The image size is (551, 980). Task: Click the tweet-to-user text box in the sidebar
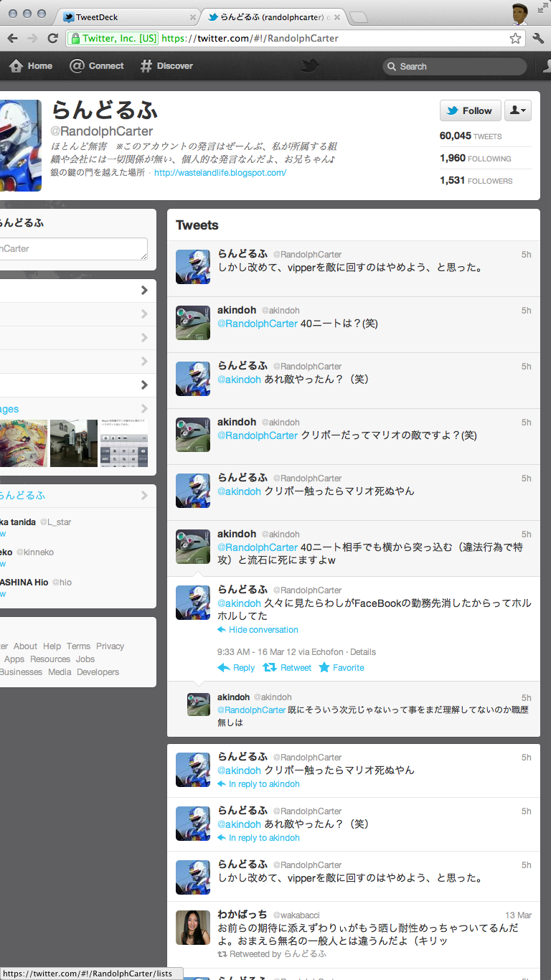tap(73, 249)
